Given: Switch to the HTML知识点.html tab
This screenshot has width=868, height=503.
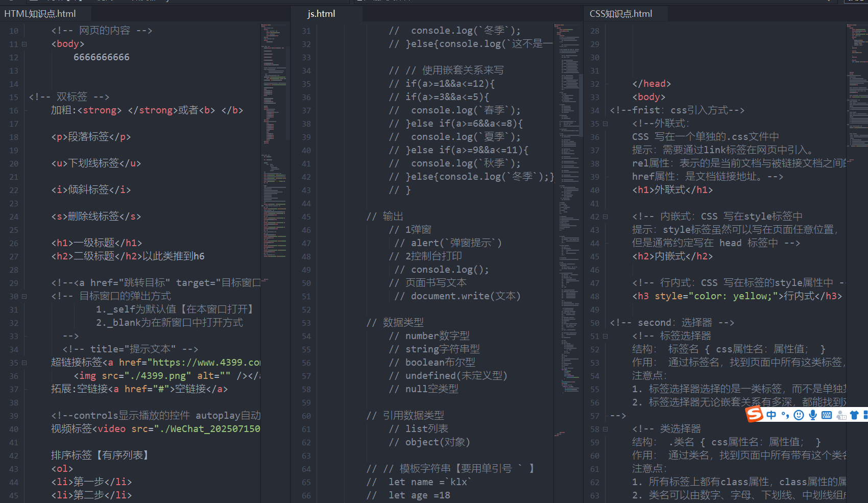Looking at the screenshot, I should [x=40, y=14].
